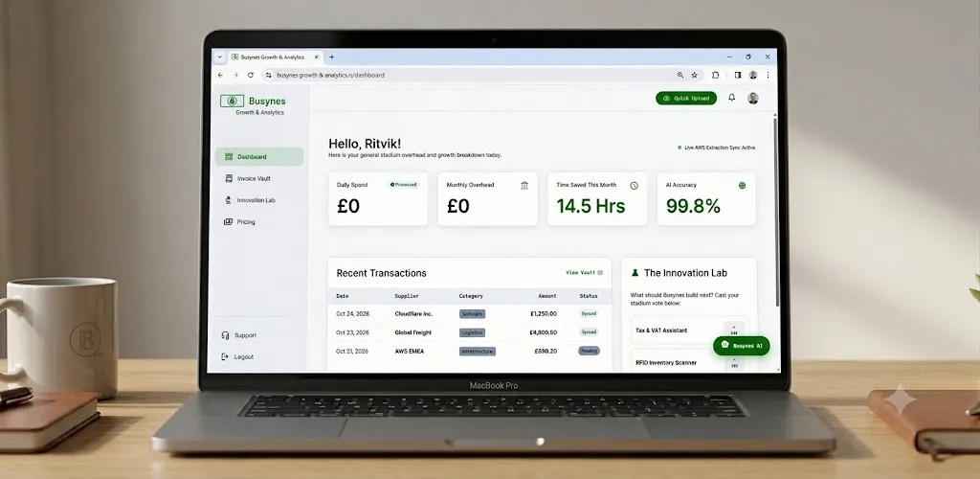Open the user avatar in the dashboard header
Screen dimensions: 980x479
tap(753, 98)
